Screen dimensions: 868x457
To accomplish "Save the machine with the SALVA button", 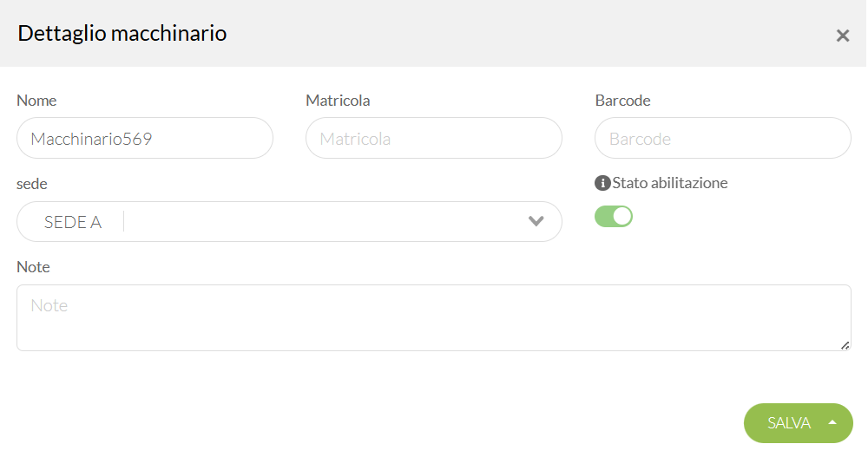I will pyautogui.click(x=789, y=422).
